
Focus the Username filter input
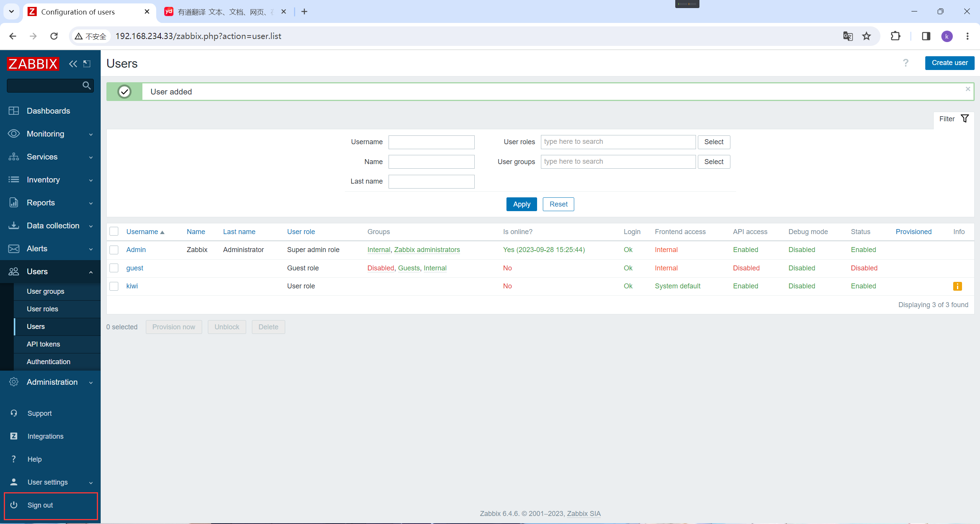[431, 142]
